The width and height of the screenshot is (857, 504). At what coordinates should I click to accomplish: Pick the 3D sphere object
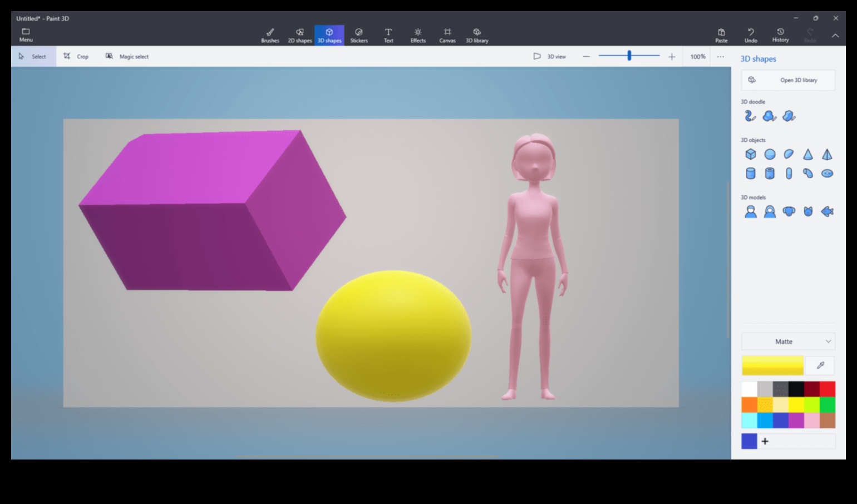coord(770,154)
